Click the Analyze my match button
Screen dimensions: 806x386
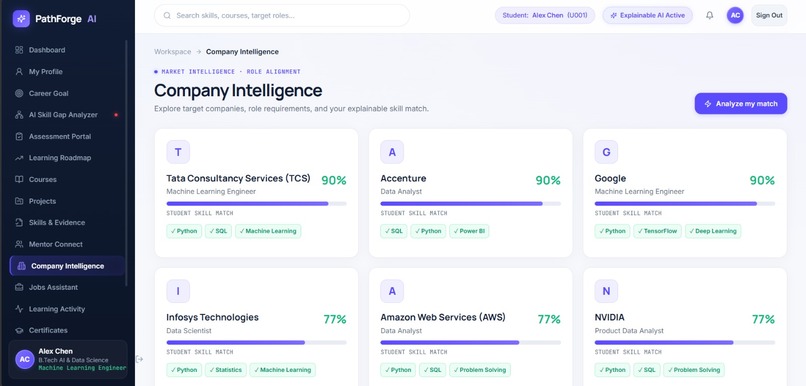[x=741, y=104]
